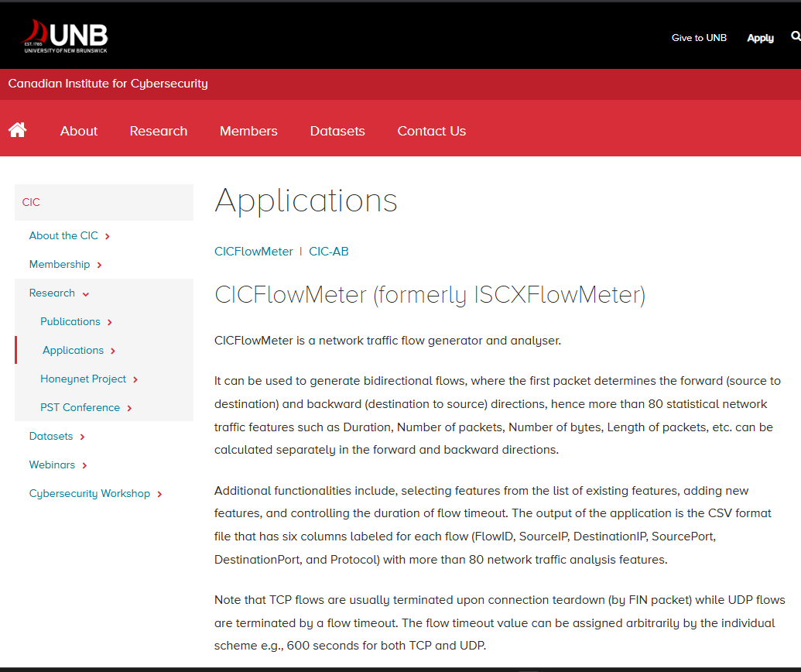Expand chevron next to Publications
This screenshot has width=801, height=672.
[x=110, y=323]
